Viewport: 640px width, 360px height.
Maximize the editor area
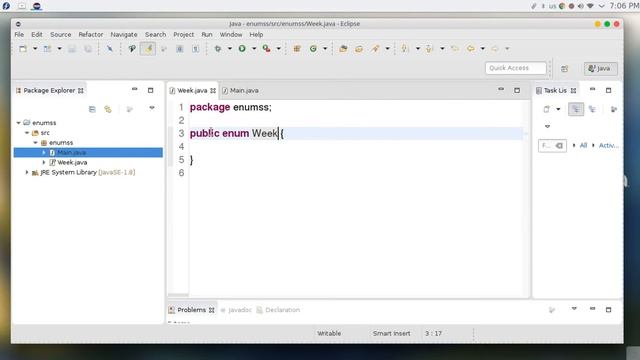pos(517,90)
